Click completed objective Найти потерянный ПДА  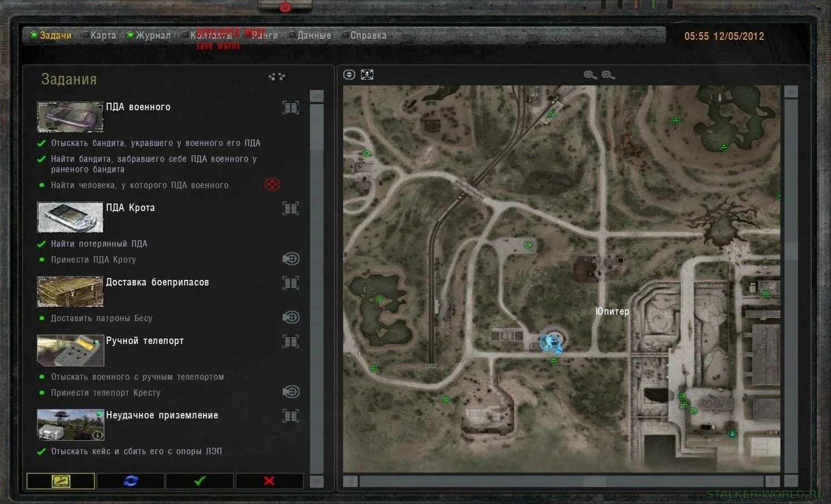pos(99,244)
